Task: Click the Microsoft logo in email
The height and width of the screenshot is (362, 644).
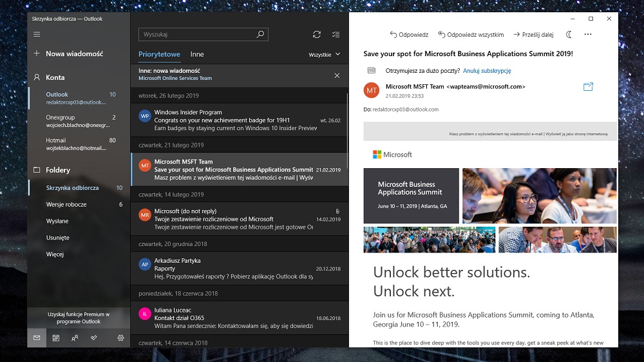Action: 392,155
